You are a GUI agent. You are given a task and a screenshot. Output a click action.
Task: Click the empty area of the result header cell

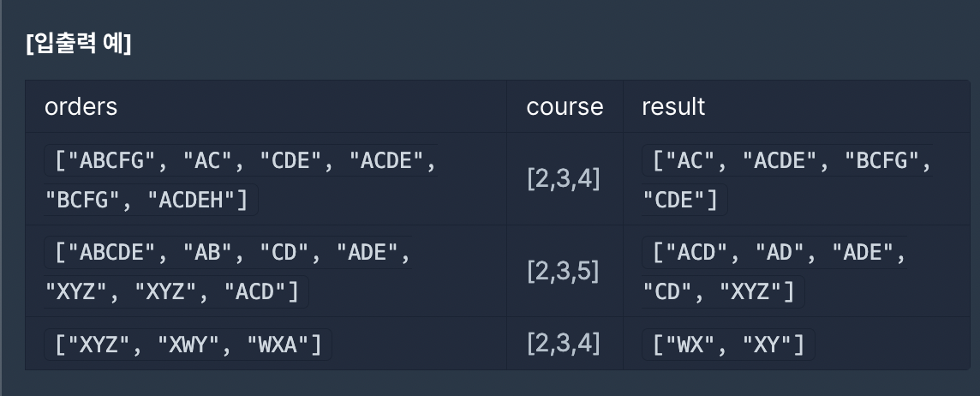tap(838, 106)
